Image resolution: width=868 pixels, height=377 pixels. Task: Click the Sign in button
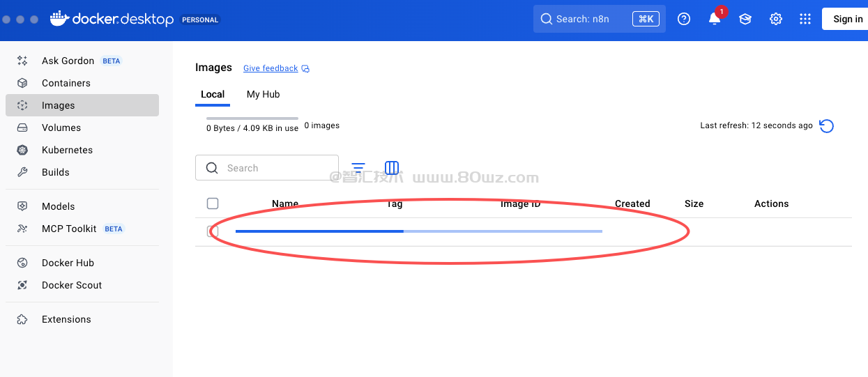click(847, 19)
